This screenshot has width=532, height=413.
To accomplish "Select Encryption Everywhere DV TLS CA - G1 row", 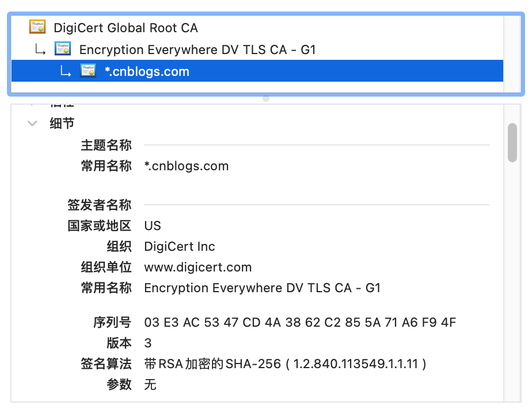I will coord(197,50).
